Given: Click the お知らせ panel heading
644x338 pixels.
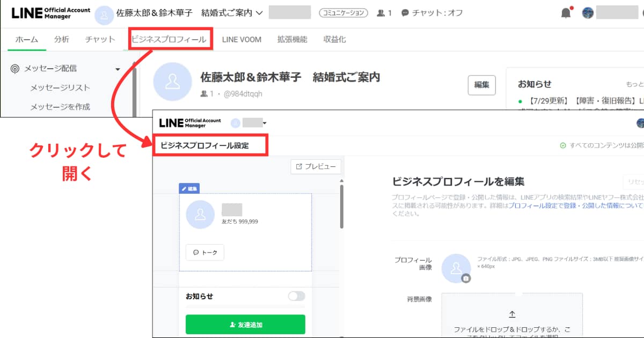Looking at the screenshot, I should click(535, 84).
